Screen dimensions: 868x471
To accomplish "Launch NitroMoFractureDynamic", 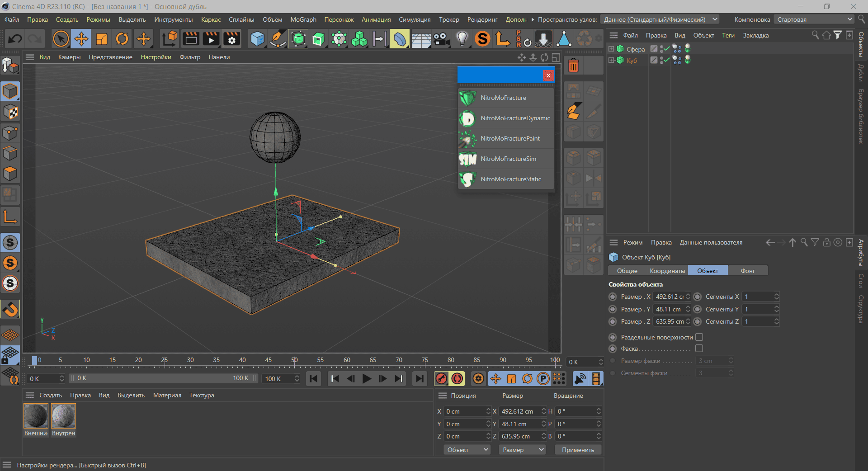I will pyautogui.click(x=506, y=118).
